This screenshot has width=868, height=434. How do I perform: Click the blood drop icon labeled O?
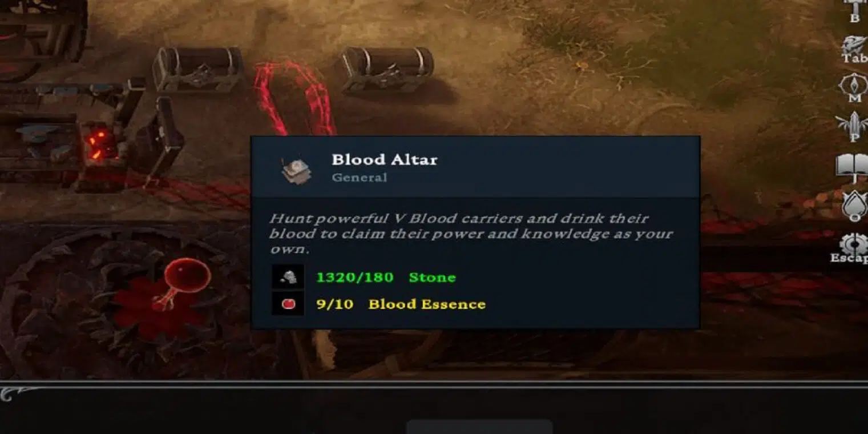(855, 206)
